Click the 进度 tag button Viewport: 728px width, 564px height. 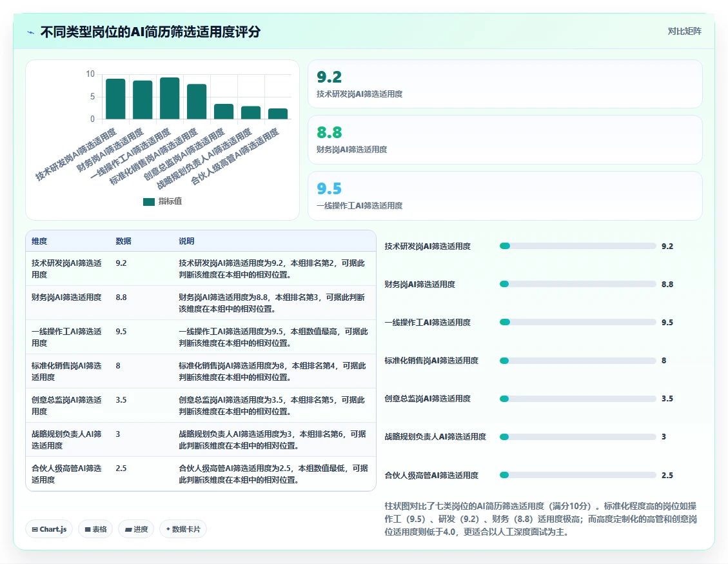[136, 529]
